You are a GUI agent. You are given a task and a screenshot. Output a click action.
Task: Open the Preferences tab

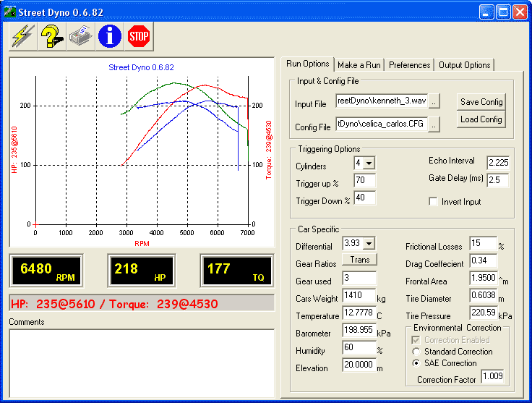(x=410, y=65)
